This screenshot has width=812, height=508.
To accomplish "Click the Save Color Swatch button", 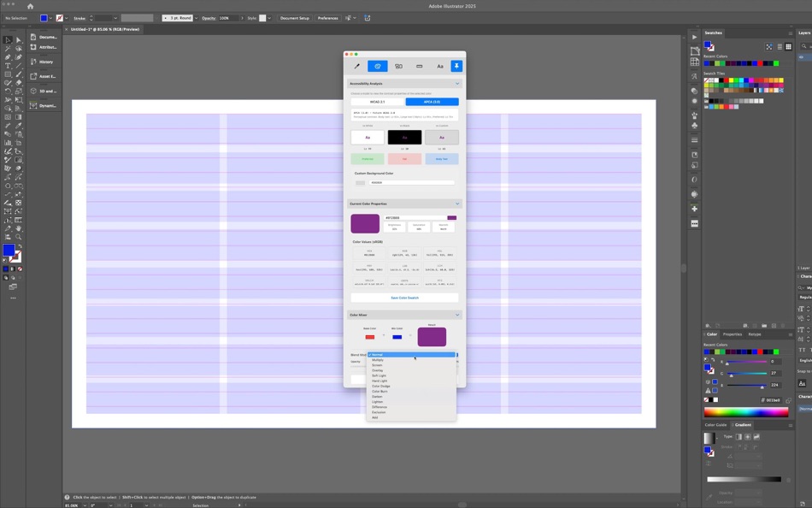I will point(404,298).
